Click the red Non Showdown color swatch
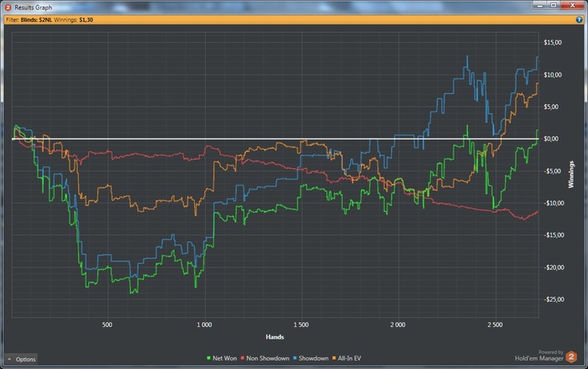Viewport: 588px width, 369px height. [x=243, y=358]
